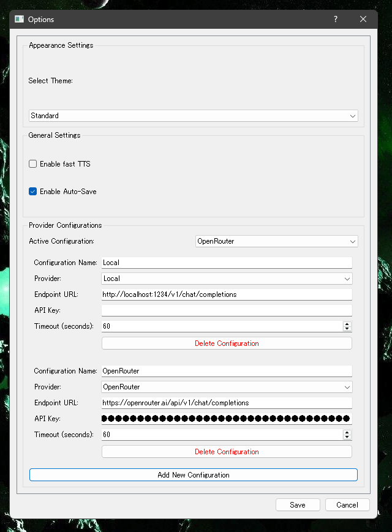392x532 pixels.
Task: Save the options settings
Action: pyautogui.click(x=298, y=505)
